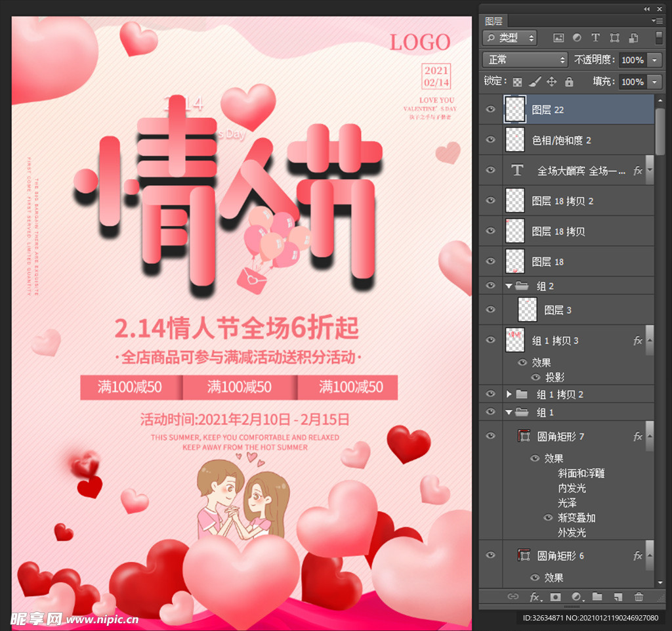Create a new layer

coord(618,597)
